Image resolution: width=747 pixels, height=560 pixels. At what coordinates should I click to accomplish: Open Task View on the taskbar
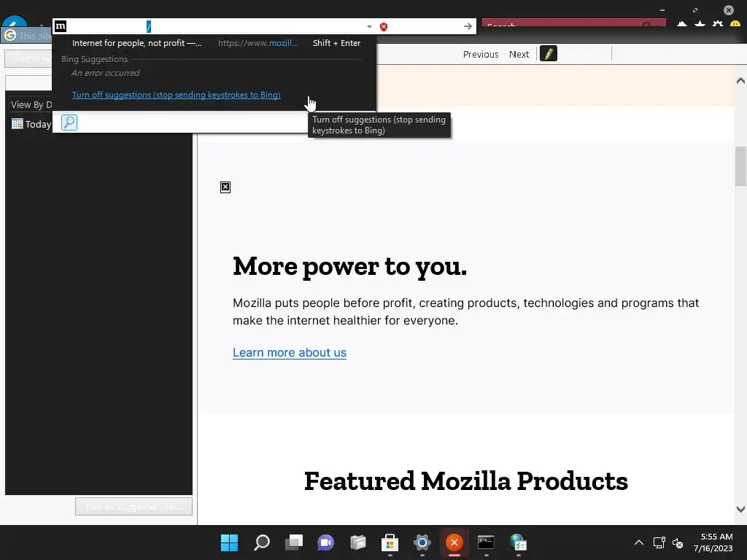click(294, 542)
